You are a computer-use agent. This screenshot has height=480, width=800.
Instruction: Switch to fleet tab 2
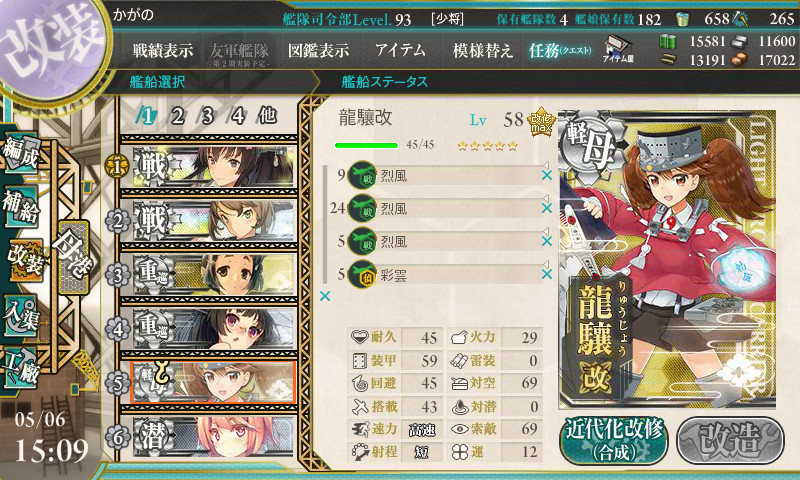click(x=178, y=116)
